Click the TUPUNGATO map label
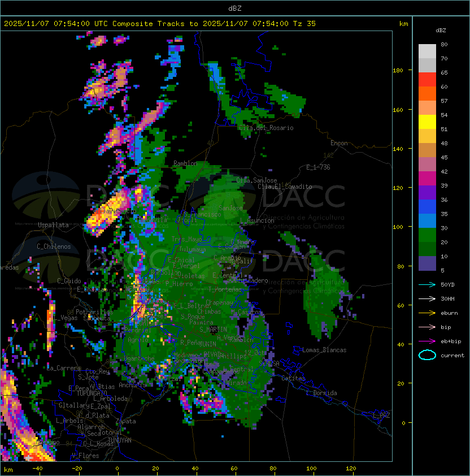Image resolution: width=470 pixels, height=476 pixels. click(x=92, y=393)
